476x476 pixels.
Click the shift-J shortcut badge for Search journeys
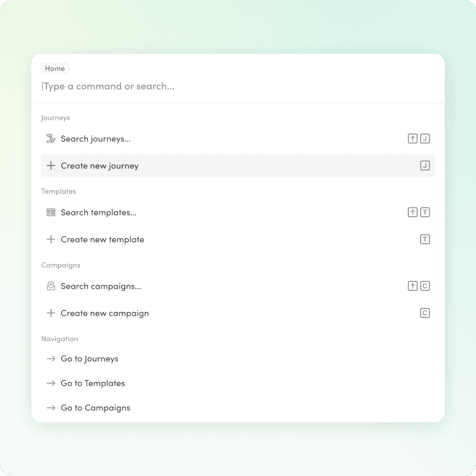[x=419, y=139]
